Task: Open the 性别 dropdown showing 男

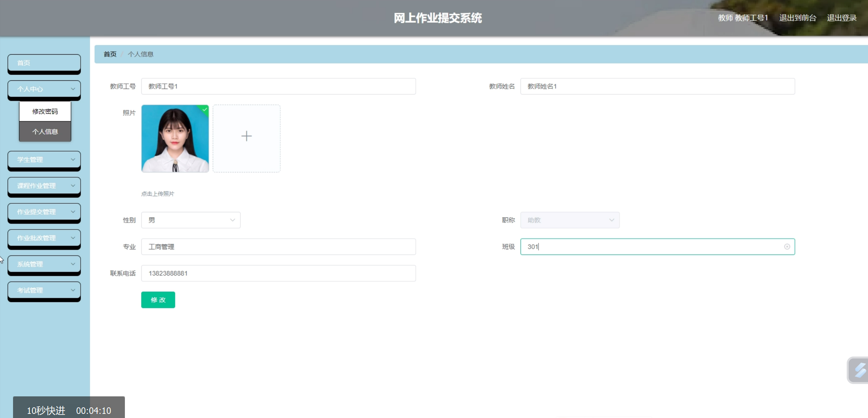Action: [x=191, y=220]
